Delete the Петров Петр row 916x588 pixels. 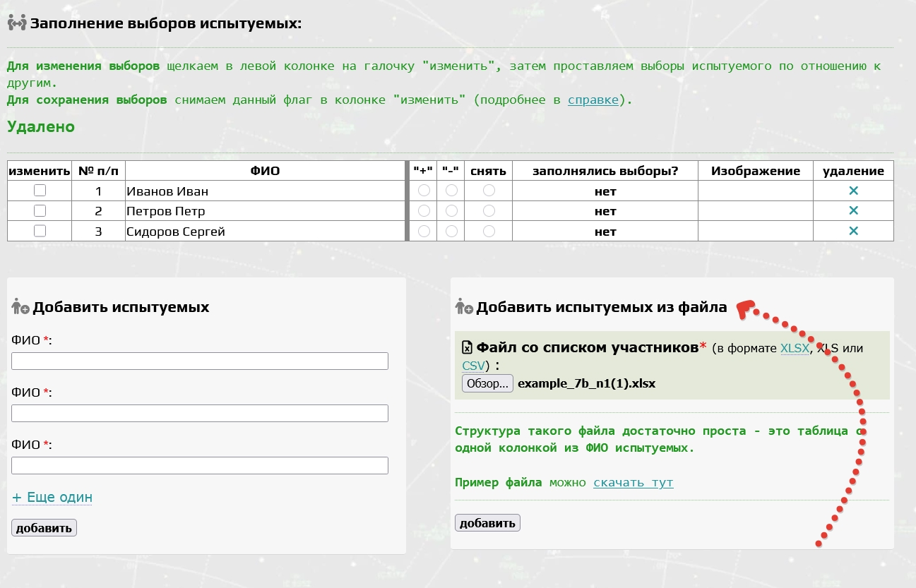[x=853, y=210]
